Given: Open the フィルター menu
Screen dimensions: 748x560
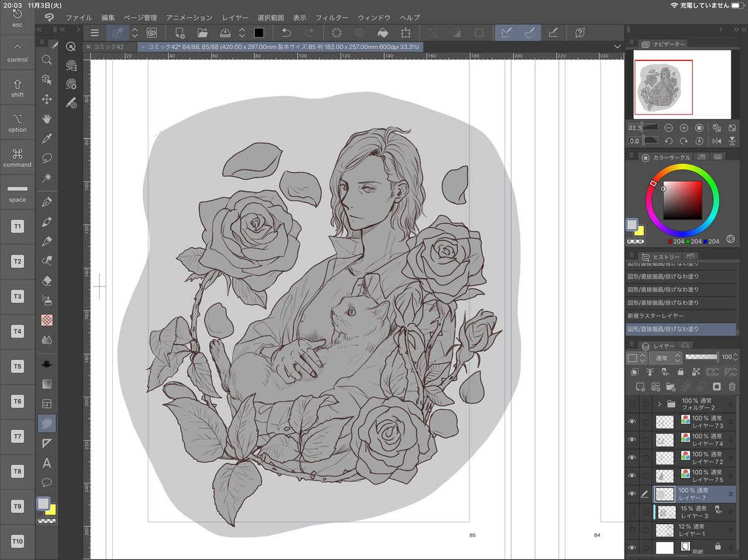Looking at the screenshot, I should tap(332, 17).
